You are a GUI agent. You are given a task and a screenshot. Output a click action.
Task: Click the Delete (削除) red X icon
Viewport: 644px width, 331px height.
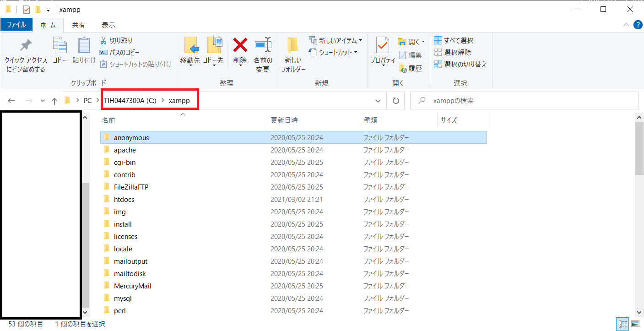point(240,45)
